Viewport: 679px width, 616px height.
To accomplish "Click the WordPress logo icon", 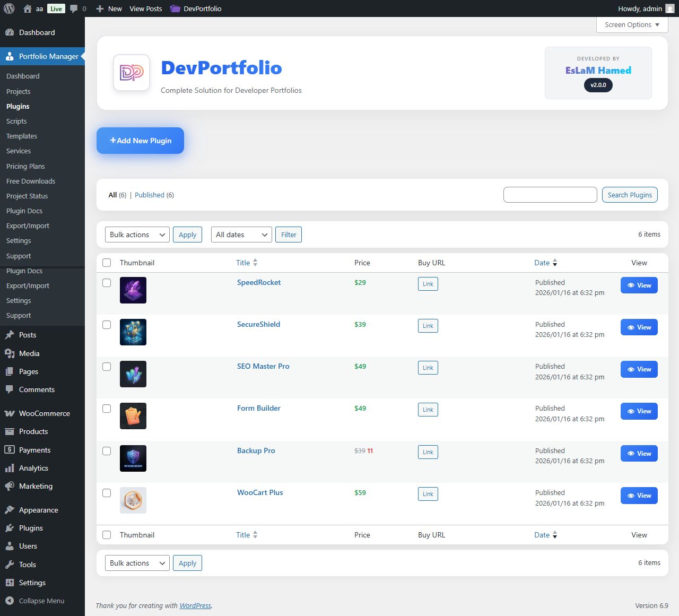I will click(9, 8).
